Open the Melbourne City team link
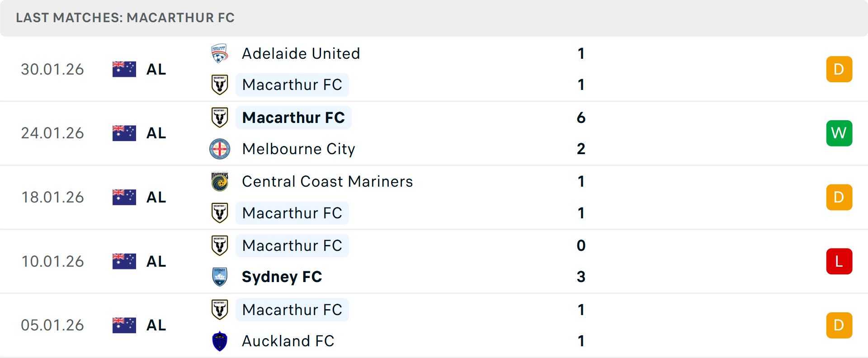Viewport: 868px width, 358px height. pos(298,149)
